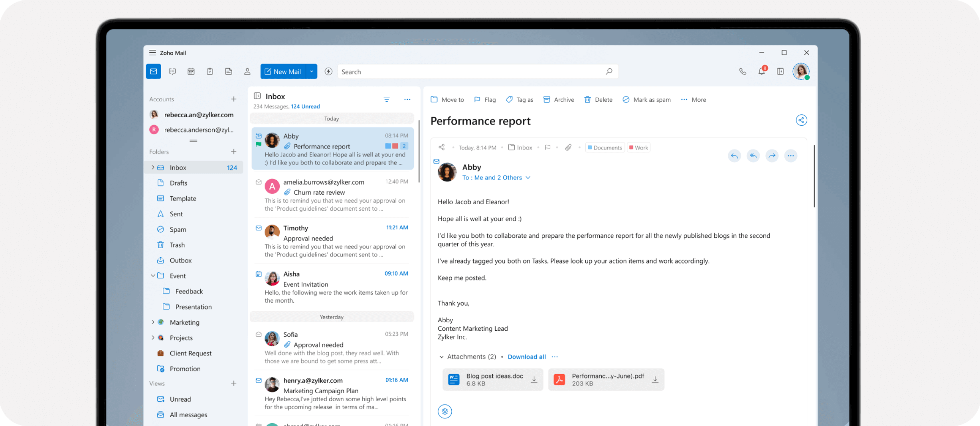The height and width of the screenshot is (426, 980).
Task: Select the Mail app icon
Action: pyautogui.click(x=154, y=71)
